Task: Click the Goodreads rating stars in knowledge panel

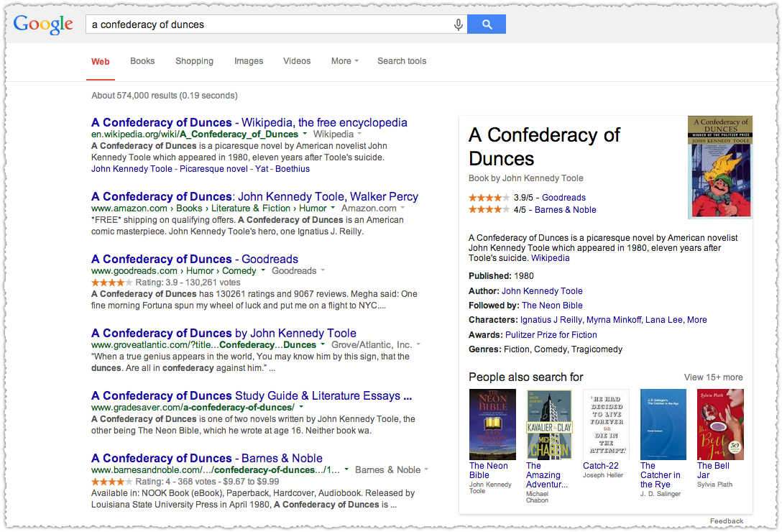Action: point(489,198)
